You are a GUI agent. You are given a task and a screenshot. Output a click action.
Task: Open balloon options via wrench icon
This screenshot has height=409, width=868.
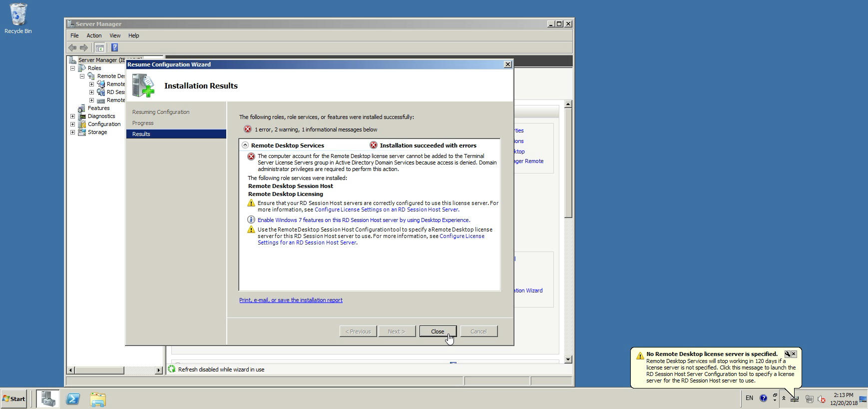coord(787,354)
